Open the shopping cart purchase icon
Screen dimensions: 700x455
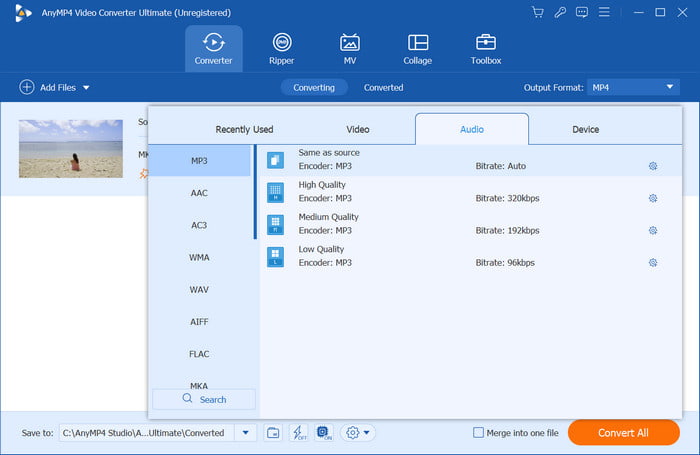click(538, 12)
